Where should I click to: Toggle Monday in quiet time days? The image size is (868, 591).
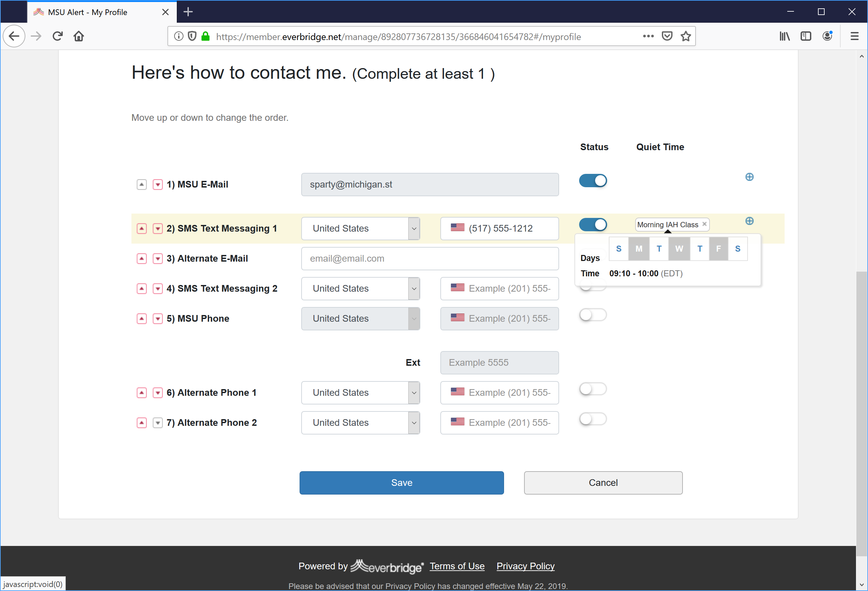pyautogui.click(x=639, y=249)
